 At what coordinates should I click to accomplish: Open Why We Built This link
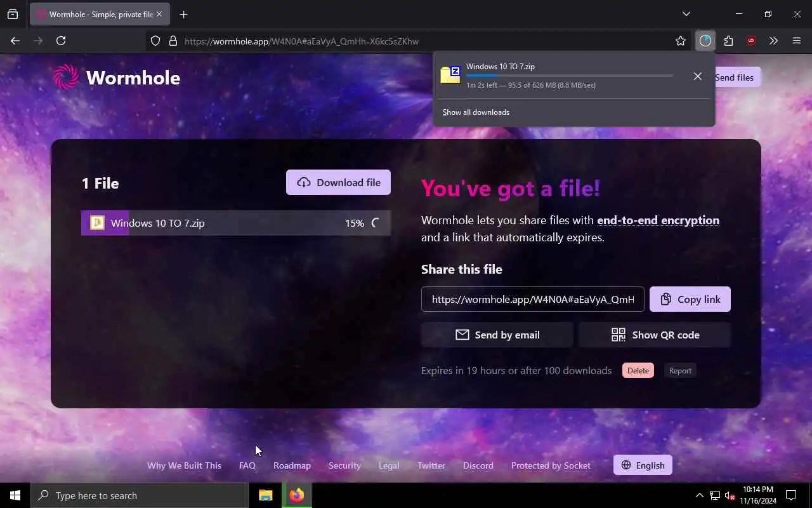coord(184,465)
